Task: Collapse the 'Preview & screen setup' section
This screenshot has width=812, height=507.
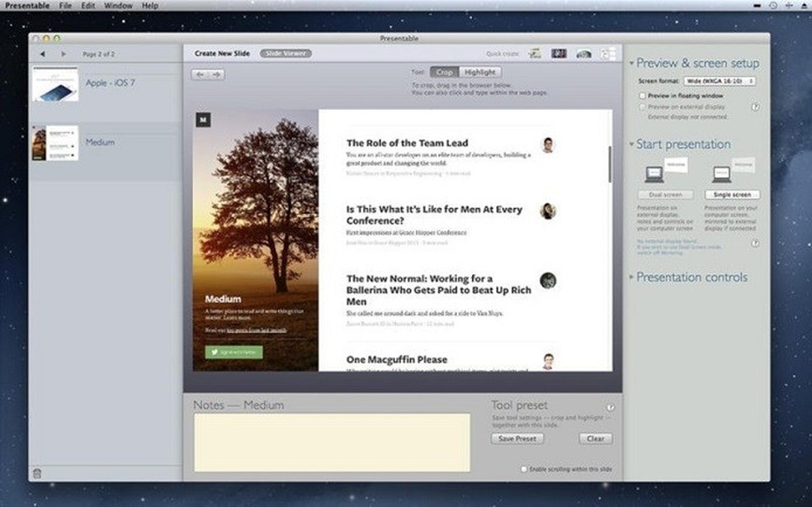Action: pyautogui.click(x=631, y=63)
